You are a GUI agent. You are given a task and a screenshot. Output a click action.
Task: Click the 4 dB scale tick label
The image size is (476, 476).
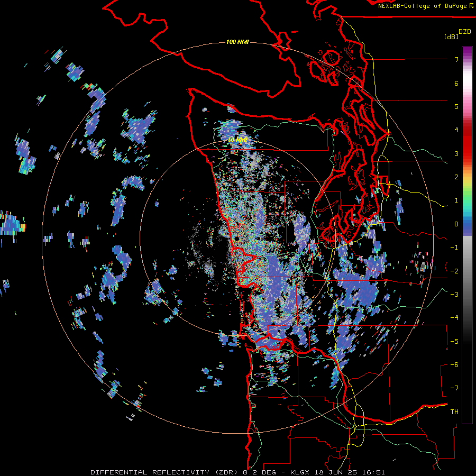(x=456, y=130)
